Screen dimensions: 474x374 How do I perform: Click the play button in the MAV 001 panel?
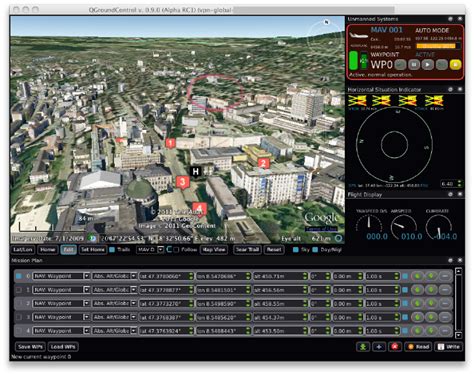click(428, 64)
